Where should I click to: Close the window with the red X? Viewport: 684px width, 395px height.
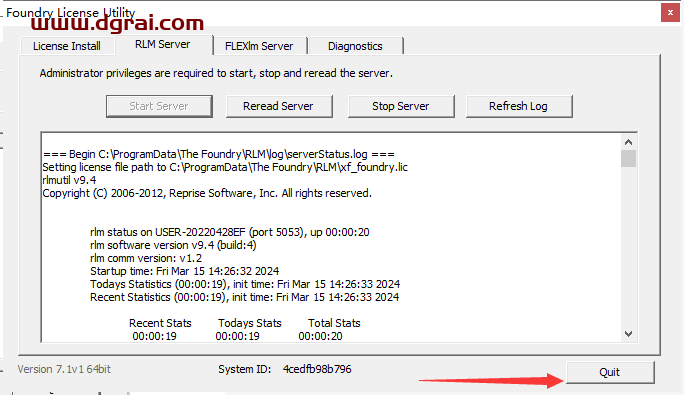670,13
